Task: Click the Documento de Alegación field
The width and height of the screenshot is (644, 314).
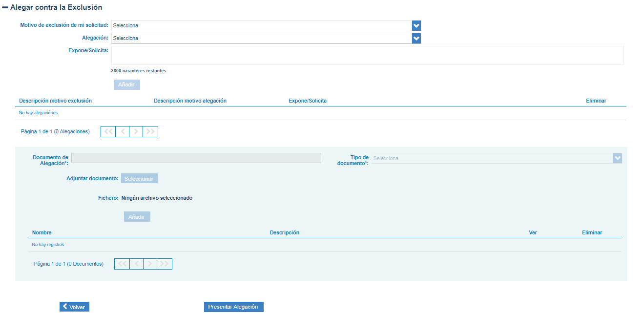Action: [196, 158]
